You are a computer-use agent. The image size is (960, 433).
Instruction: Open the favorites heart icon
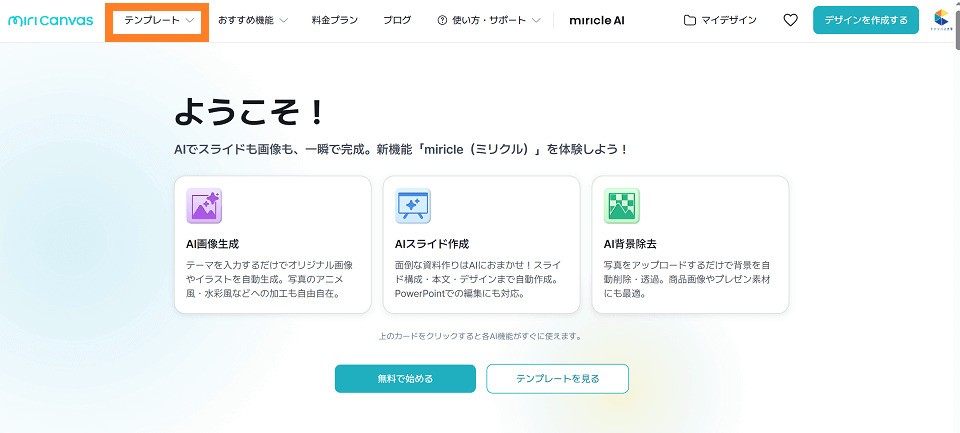[790, 20]
